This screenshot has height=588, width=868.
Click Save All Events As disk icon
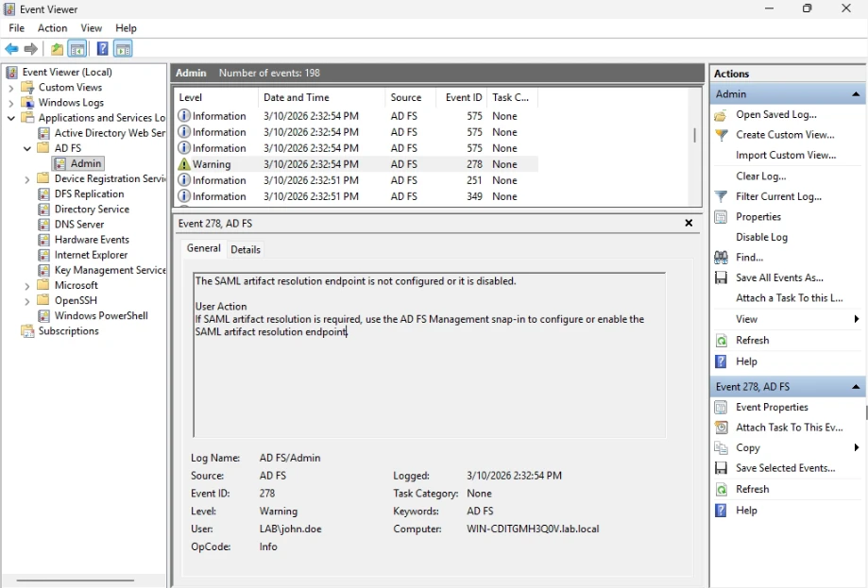tap(721, 277)
